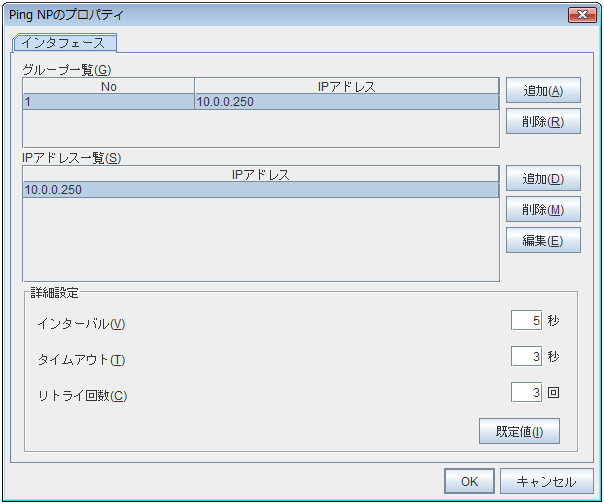Click the インターバル seconds input field
This screenshot has width=604, height=504.
526,321
